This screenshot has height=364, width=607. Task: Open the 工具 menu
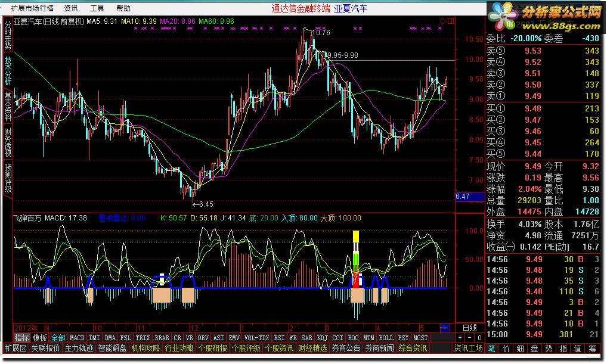[97, 8]
